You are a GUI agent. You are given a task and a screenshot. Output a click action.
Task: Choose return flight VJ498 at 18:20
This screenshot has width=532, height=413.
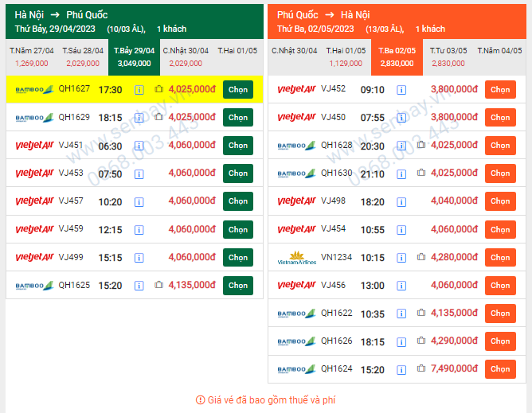click(x=500, y=201)
